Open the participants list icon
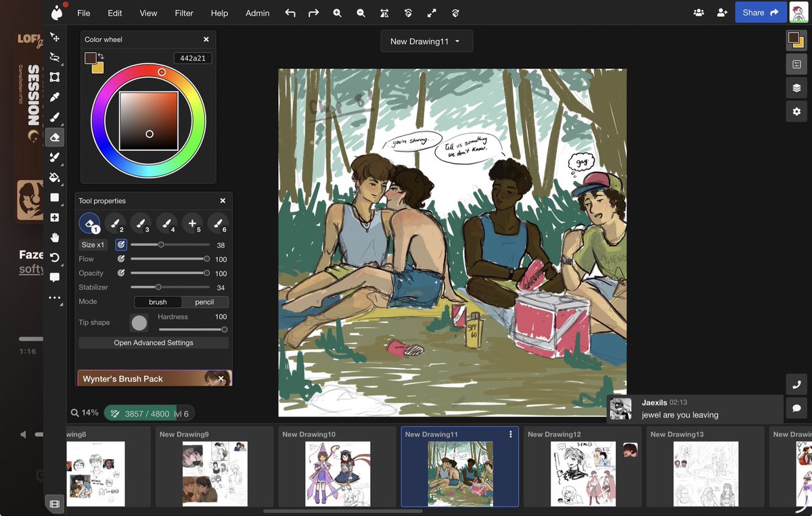The height and width of the screenshot is (516, 812). [x=699, y=13]
